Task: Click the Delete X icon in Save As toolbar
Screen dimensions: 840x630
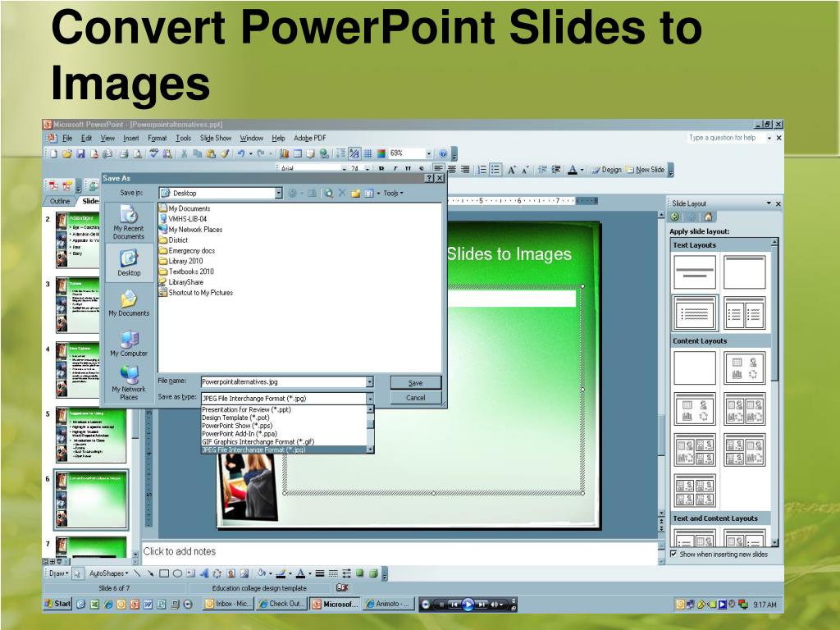Action: click(x=342, y=193)
